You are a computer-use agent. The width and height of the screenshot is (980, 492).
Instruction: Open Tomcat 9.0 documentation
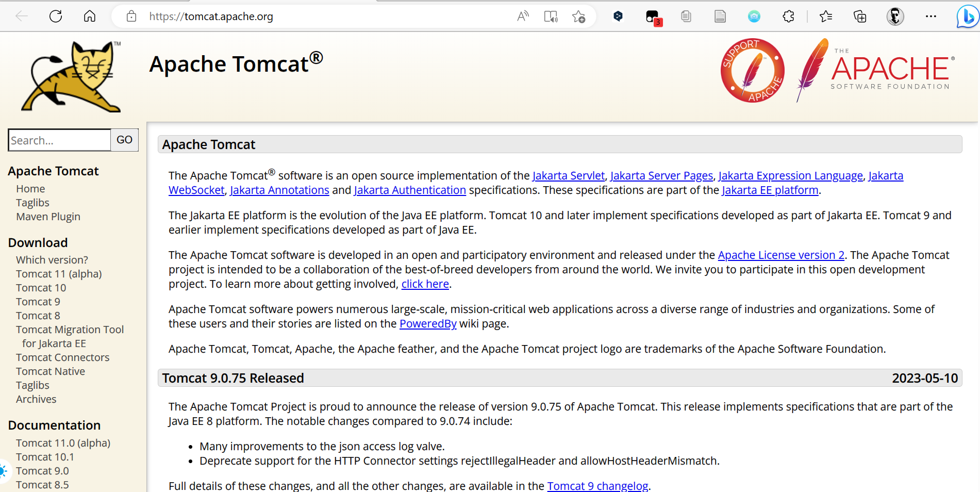42,471
